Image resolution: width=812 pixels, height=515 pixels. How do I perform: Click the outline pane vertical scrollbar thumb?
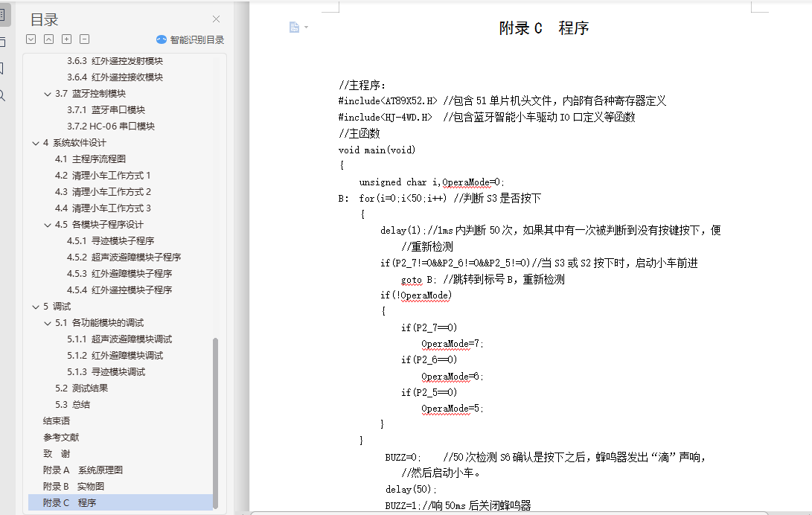click(x=215, y=423)
